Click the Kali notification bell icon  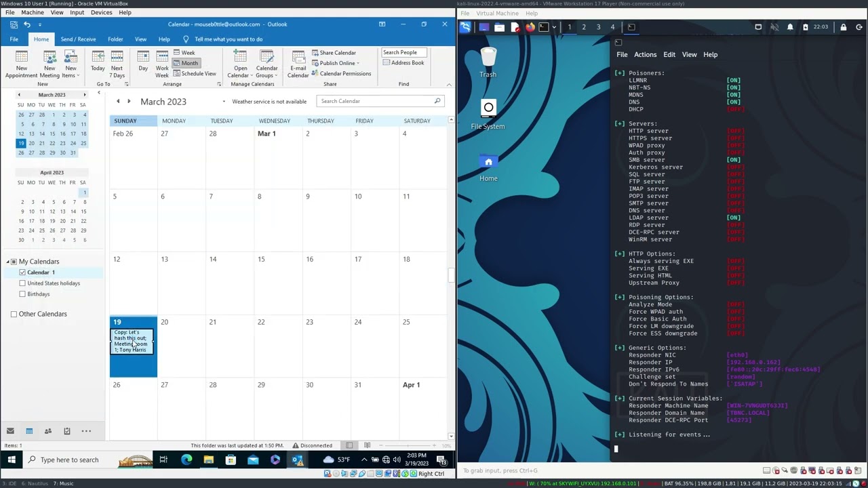pyautogui.click(x=790, y=27)
